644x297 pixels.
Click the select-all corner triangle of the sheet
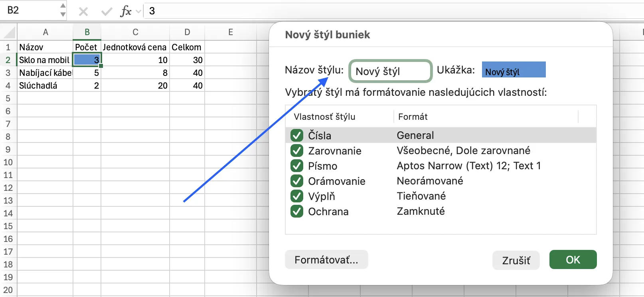tap(9, 32)
